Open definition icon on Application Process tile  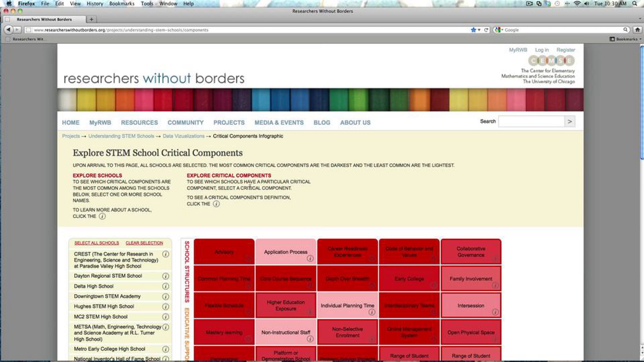coord(310,258)
